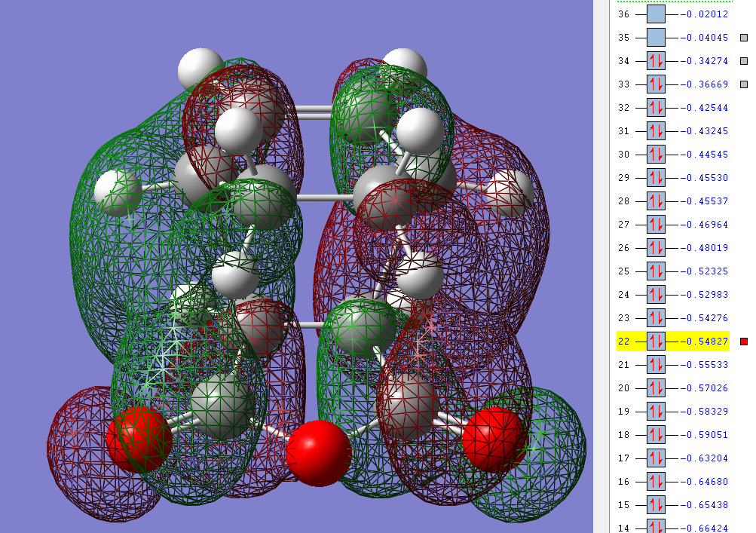Screen dimensions: 756x533
Task: Select the empty occupancy box of orbital 35
Action: click(x=656, y=38)
